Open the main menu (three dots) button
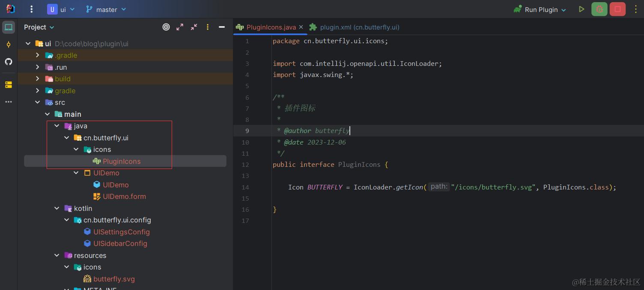The height and width of the screenshot is (290, 644). click(31, 9)
